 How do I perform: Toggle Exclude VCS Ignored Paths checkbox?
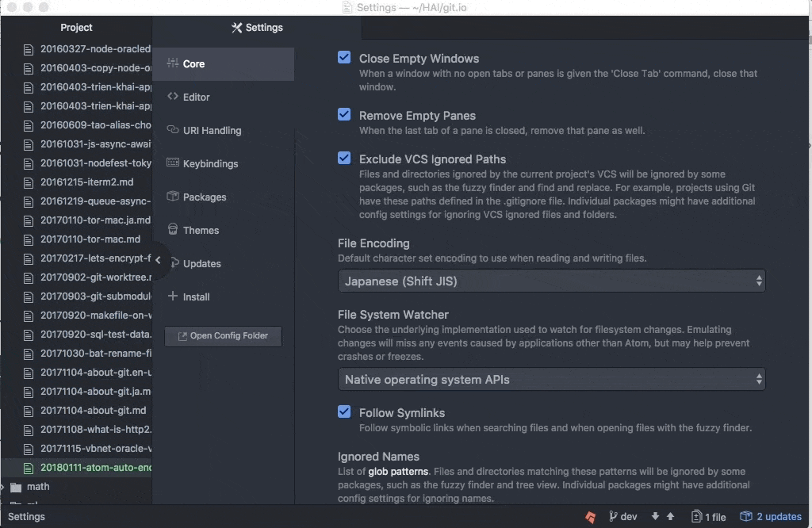(344, 158)
